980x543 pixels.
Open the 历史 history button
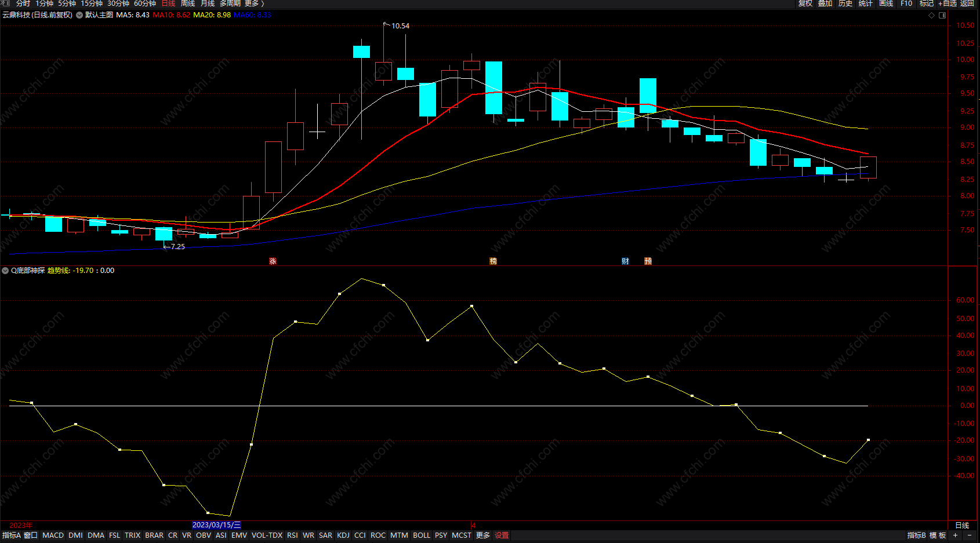(x=845, y=3)
